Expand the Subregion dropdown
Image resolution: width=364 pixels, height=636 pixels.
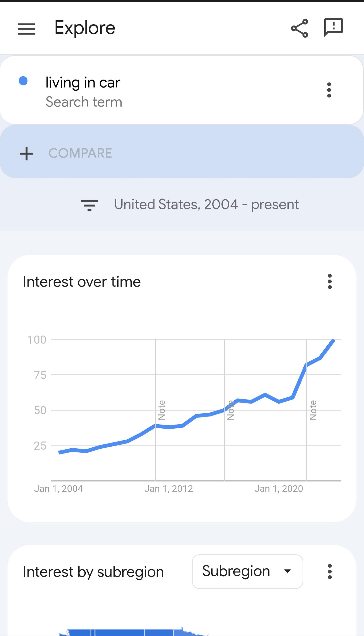pyautogui.click(x=247, y=572)
